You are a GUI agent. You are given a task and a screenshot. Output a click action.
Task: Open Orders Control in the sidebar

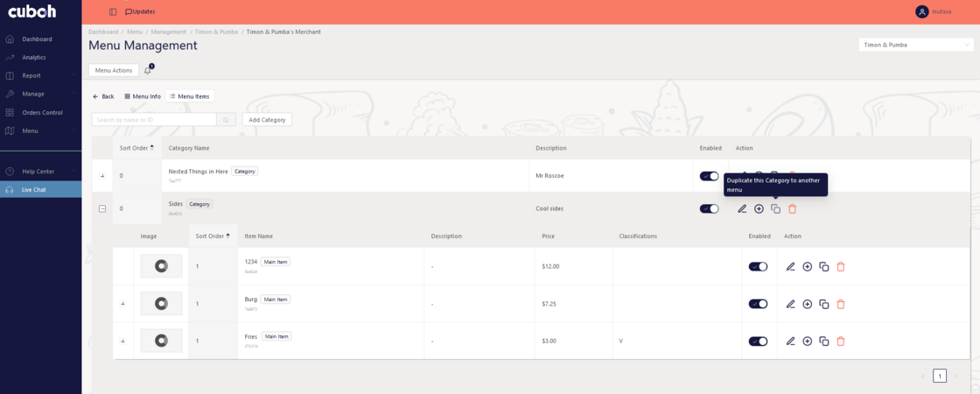point(42,112)
